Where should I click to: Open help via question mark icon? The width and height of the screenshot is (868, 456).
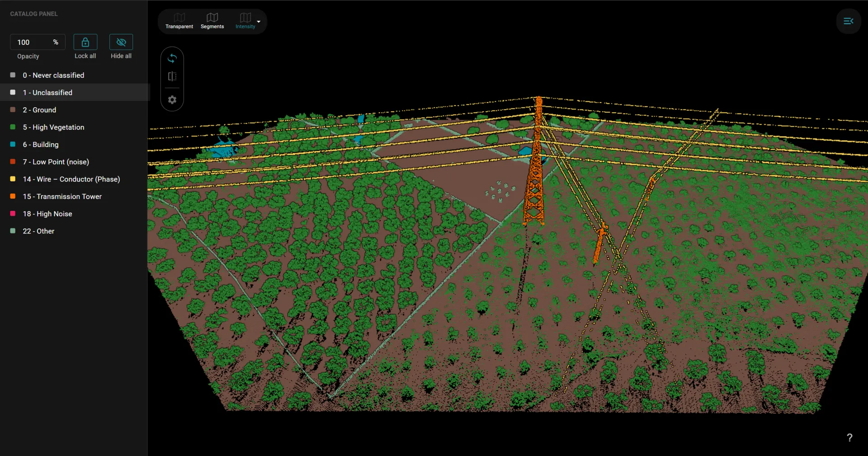[850, 437]
